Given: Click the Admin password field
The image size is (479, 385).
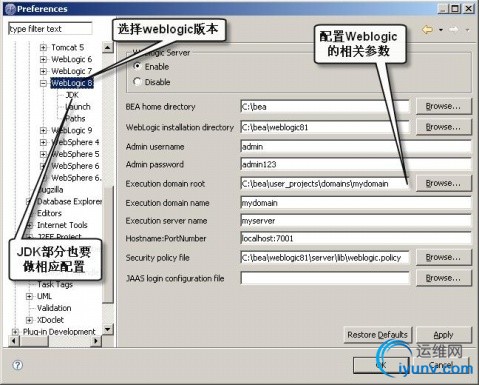Looking at the screenshot, I should (356, 164).
